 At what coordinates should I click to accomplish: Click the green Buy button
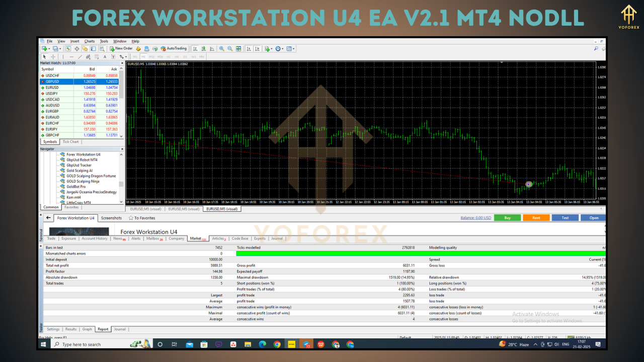[x=508, y=217]
